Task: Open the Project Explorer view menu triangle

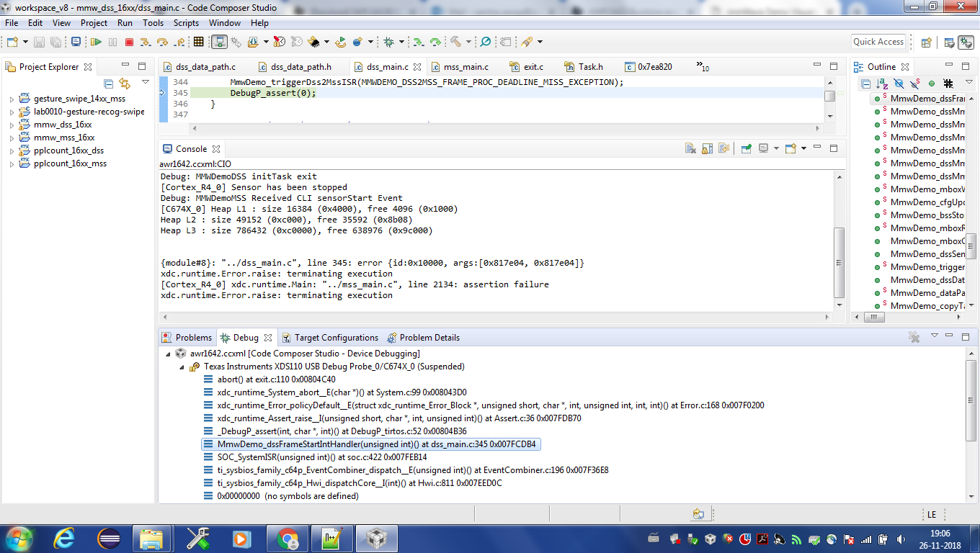Action: pos(146,82)
